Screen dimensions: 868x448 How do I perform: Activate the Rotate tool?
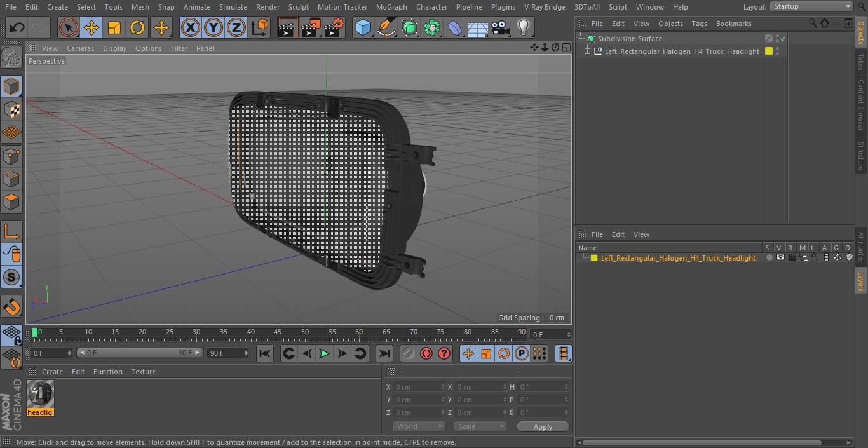point(137,27)
